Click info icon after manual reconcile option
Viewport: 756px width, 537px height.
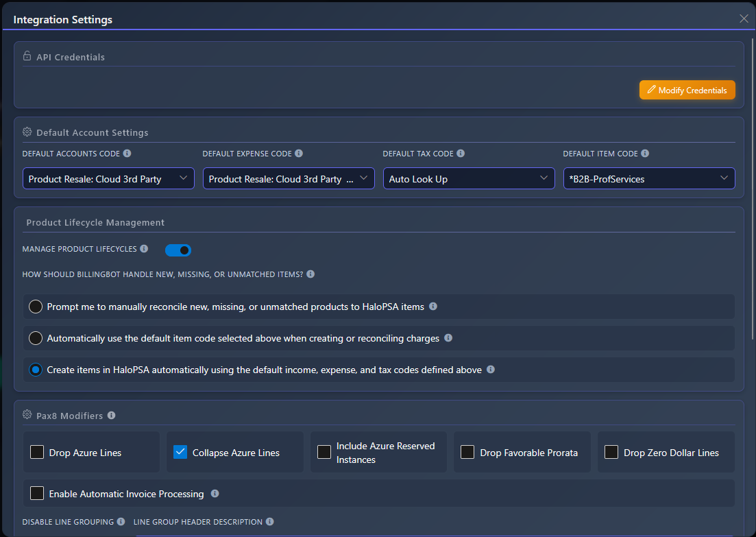click(433, 307)
